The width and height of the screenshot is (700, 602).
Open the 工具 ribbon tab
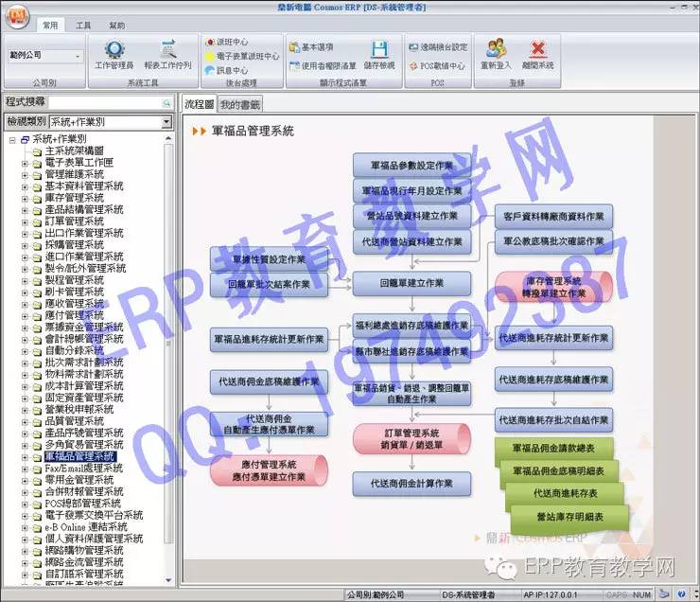pyautogui.click(x=83, y=26)
